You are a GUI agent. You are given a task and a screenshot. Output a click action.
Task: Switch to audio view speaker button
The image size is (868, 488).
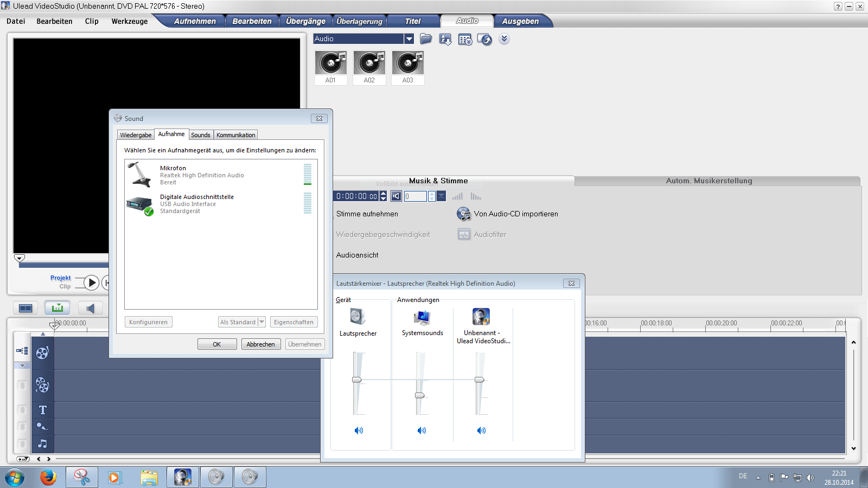(90, 308)
